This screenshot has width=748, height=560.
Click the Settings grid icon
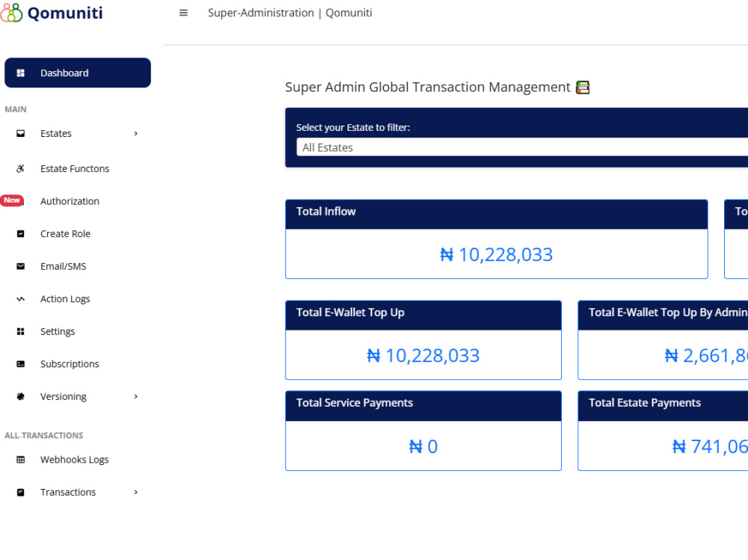[x=20, y=331]
